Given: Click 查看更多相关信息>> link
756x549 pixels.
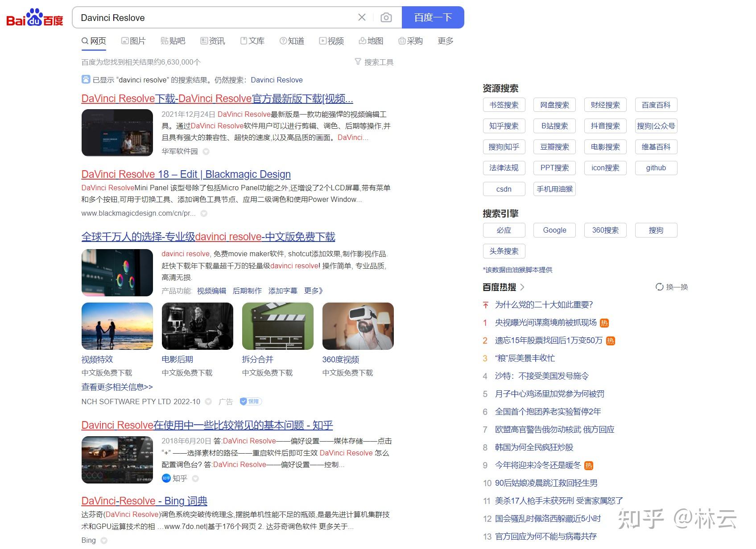Looking at the screenshot, I should pos(117,387).
